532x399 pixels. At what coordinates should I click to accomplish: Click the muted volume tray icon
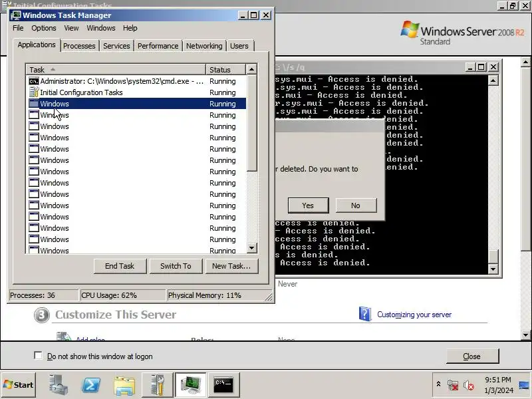click(x=469, y=385)
